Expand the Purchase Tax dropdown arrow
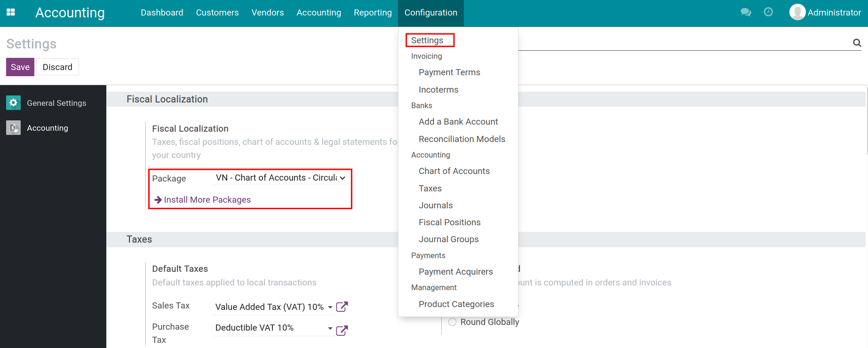The width and height of the screenshot is (868, 348). pos(330,328)
